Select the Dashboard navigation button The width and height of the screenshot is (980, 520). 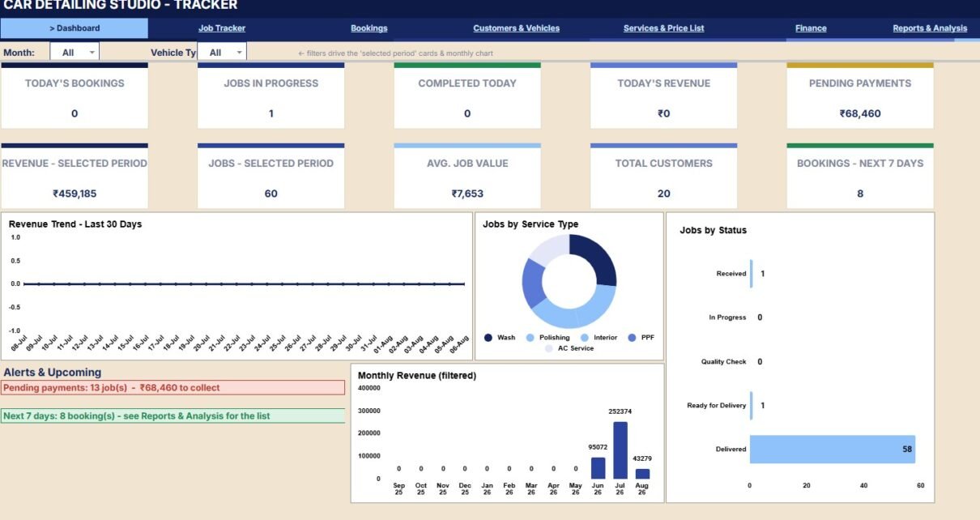[75, 28]
